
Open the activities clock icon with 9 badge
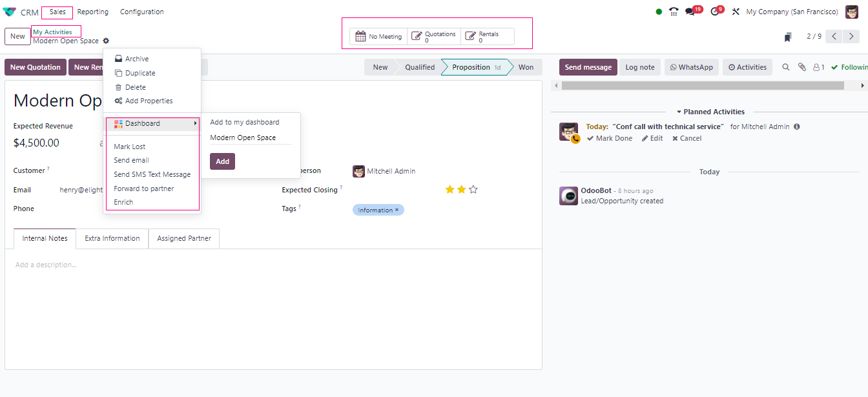714,12
